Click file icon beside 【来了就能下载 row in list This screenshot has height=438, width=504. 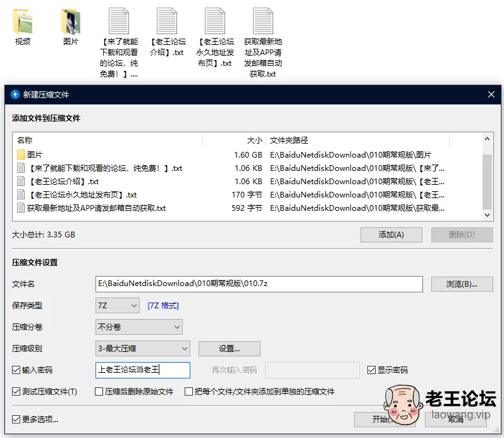click(21, 168)
